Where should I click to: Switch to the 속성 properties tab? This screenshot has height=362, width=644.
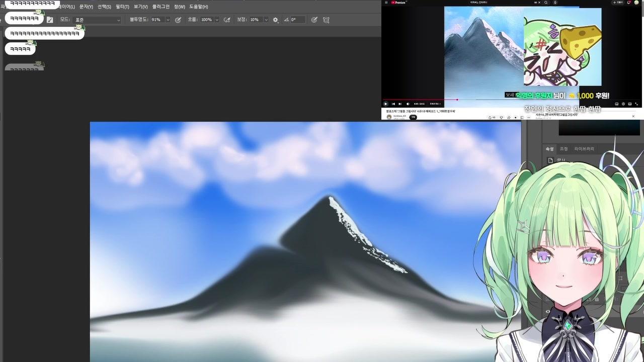tap(550, 149)
